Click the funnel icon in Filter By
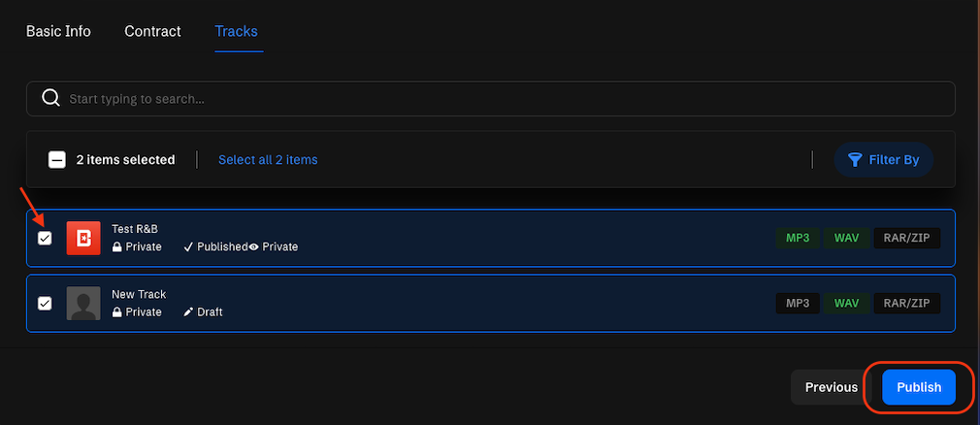The width and height of the screenshot is (980, 425). 855,160
